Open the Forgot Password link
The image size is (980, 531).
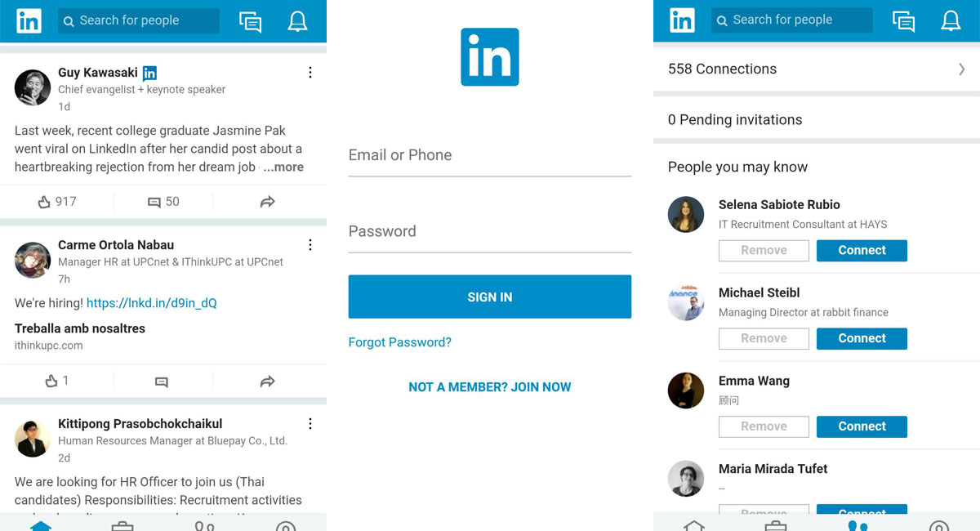pos(400,342)
